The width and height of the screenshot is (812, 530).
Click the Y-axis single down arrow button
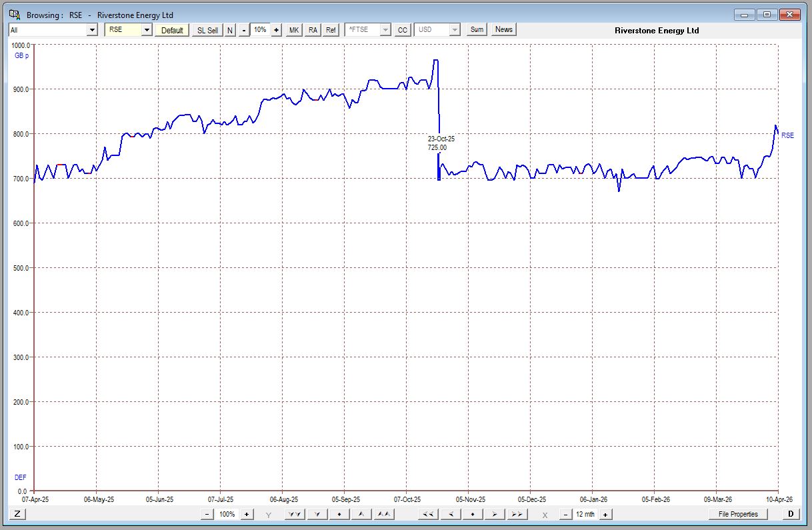coord(317,514)
